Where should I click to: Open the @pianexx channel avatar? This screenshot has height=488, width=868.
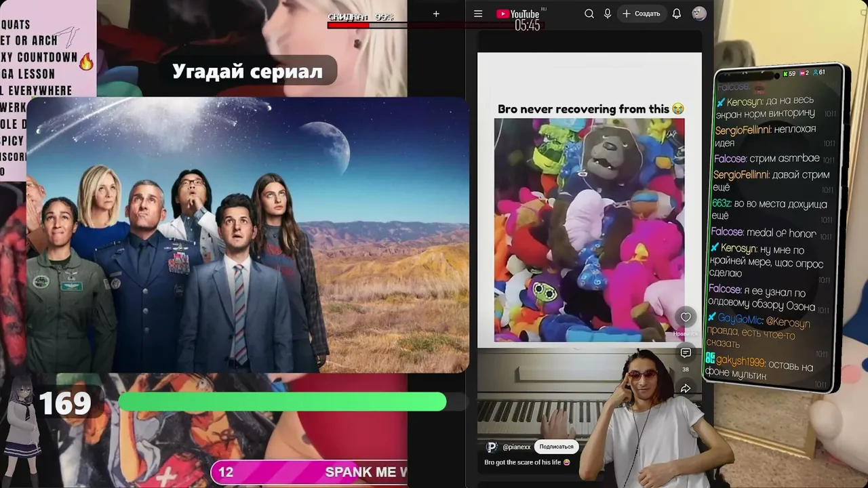click(x=492, y=447)
